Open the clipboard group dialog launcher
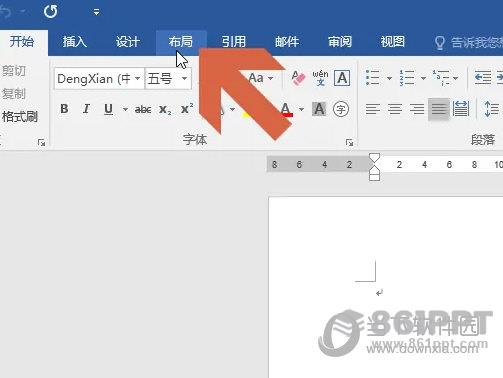This screenshot has width=503, height=378. pos(41,143)
